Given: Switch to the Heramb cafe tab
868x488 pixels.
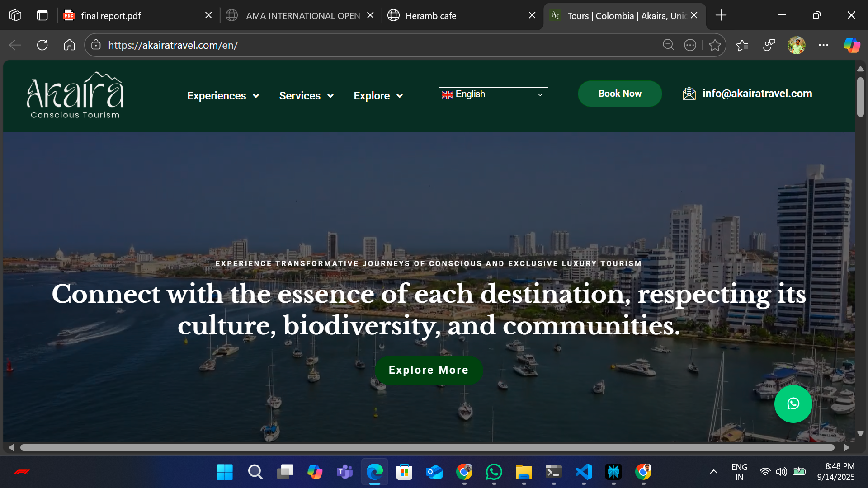Looking at the screenshot, I should (x=431, y=16).
